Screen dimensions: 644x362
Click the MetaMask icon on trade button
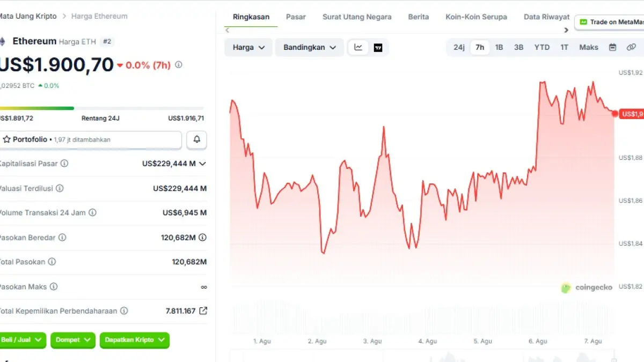583,22
